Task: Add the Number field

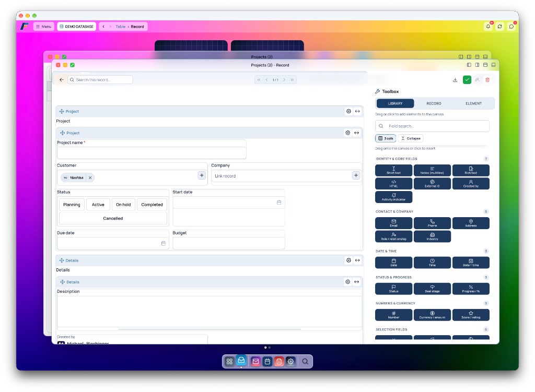Action: tap(393, 315)
